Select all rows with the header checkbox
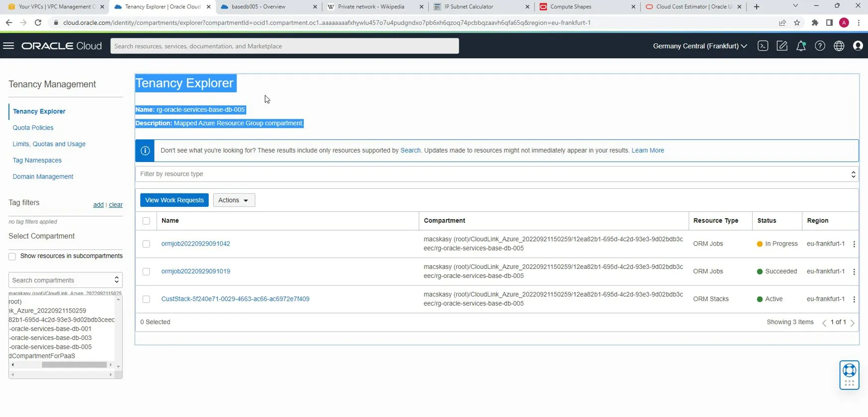This screenshot has width=868, height=417. point(146,221)
